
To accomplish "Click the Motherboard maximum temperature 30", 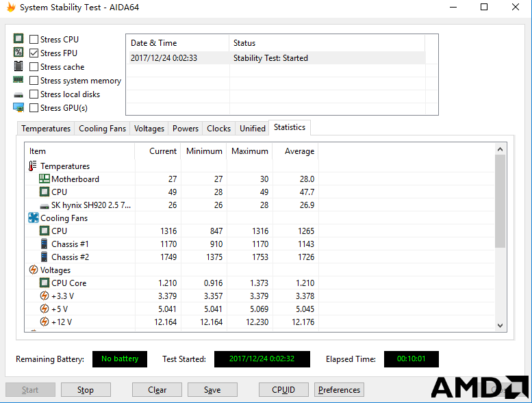I will [x=264, y=179].
